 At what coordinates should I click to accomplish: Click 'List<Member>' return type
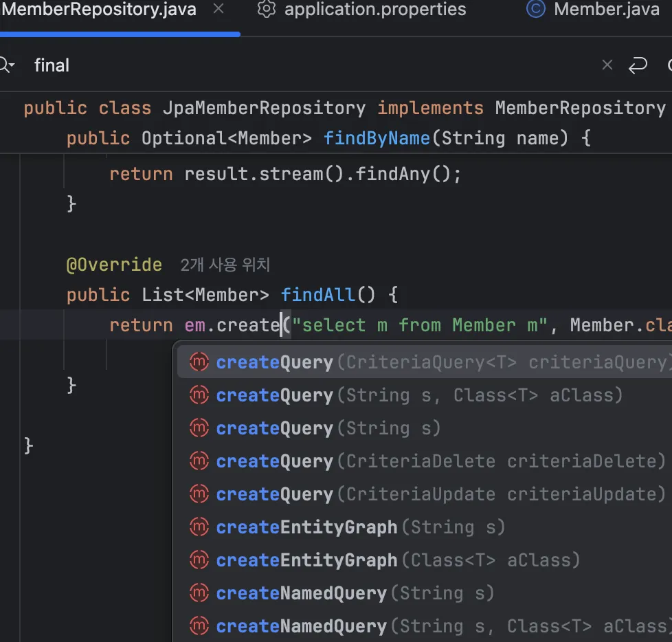[x=205, y=295]
